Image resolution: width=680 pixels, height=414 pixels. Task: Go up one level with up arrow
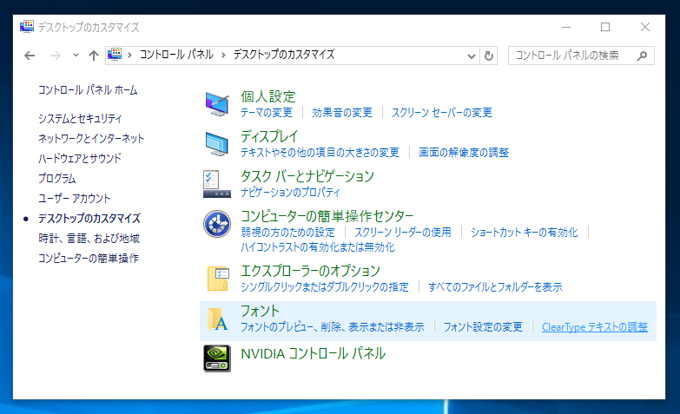pos(93,55)
